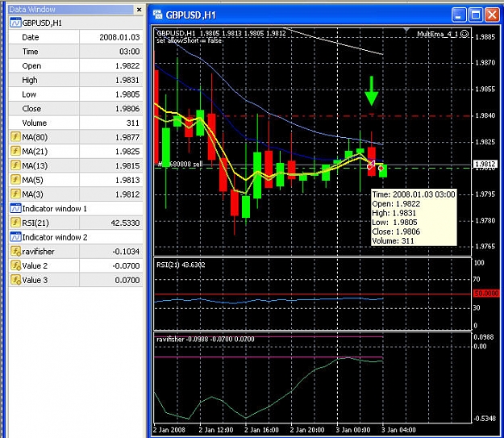Click the Indicator window 1 icon
Screen dimensions: 504x438
coord(15,208)
